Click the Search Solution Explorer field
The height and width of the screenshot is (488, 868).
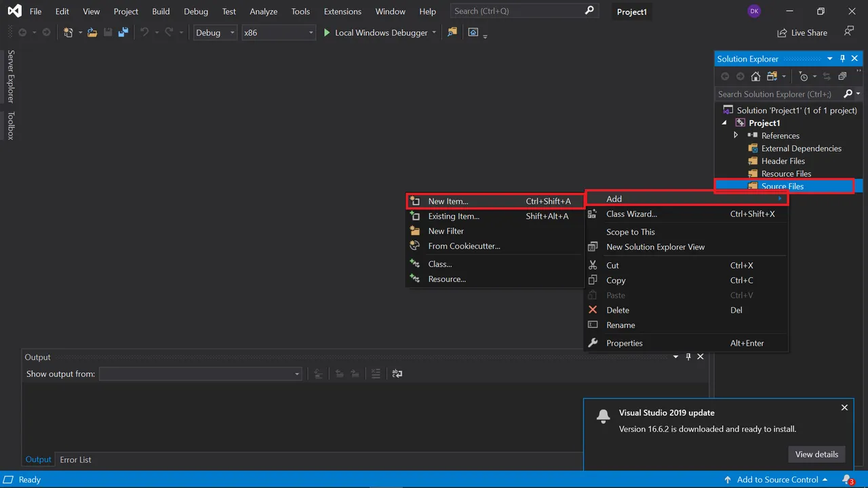coord(778,94)
